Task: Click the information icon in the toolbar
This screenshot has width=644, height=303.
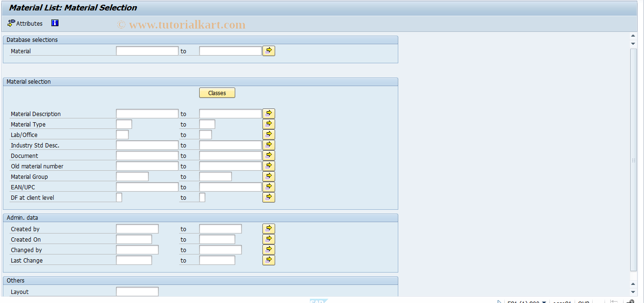Action: (55, 23)
